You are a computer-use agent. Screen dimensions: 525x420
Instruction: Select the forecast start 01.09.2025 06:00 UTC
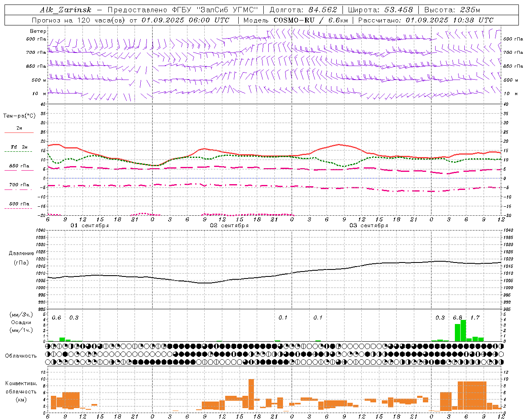(185, 20)
